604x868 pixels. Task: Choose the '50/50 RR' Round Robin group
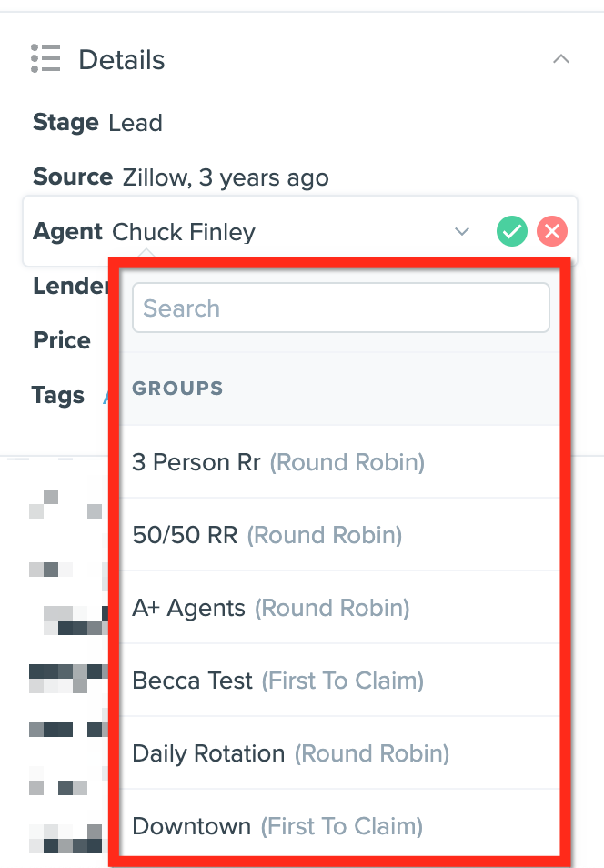268,535
